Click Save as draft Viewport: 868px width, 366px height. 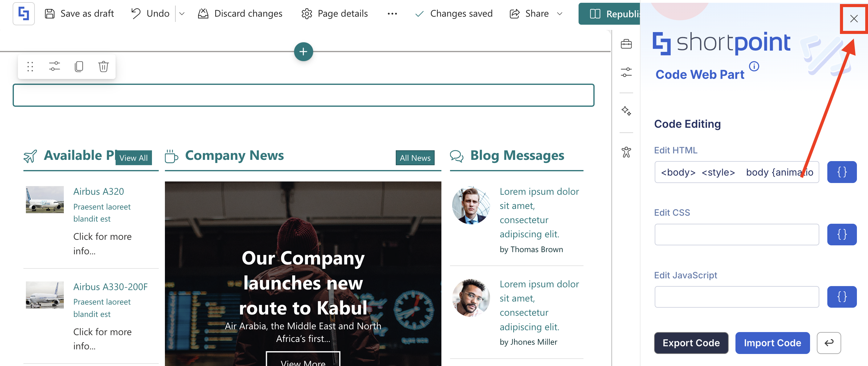(x=79, y=14)
